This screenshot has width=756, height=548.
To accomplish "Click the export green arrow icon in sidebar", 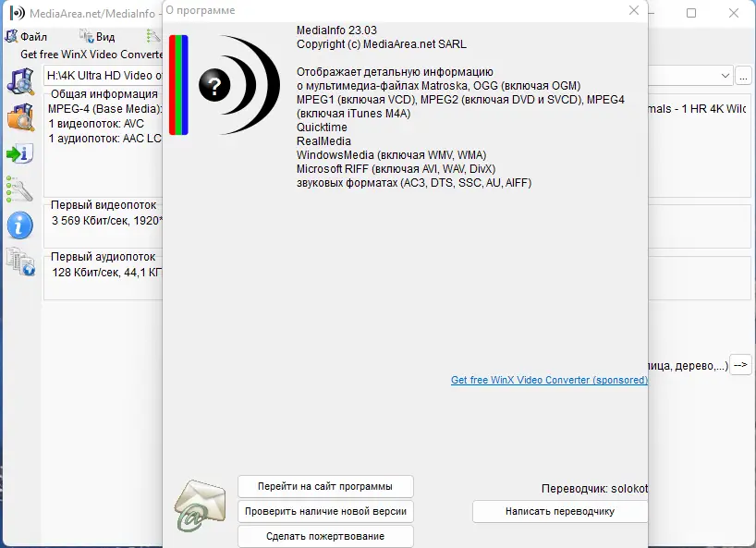I will point(19,153).
